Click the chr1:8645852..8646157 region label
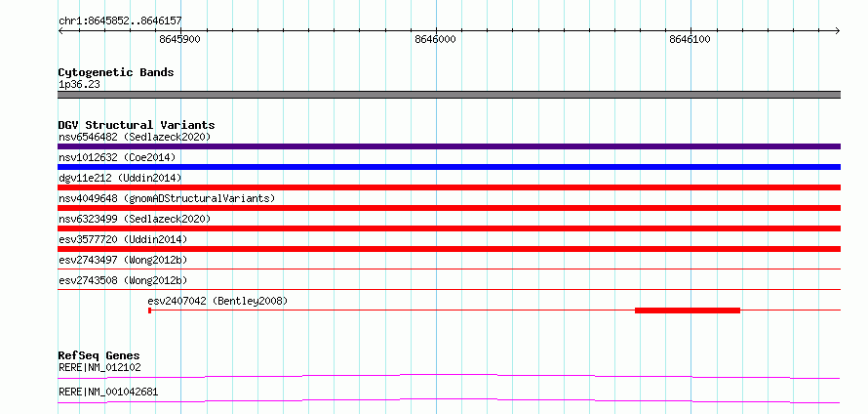868x414 pixels. 120,21
